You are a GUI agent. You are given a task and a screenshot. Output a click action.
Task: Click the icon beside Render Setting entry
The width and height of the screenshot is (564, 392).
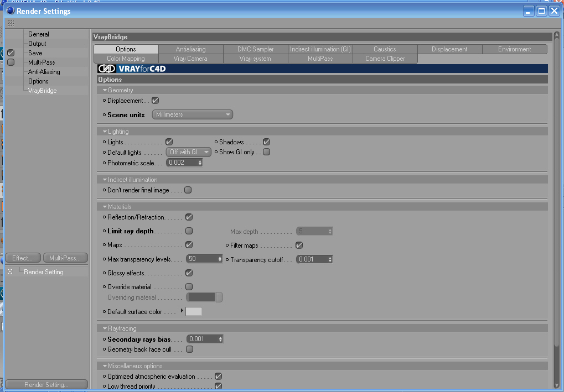[10, 272]
